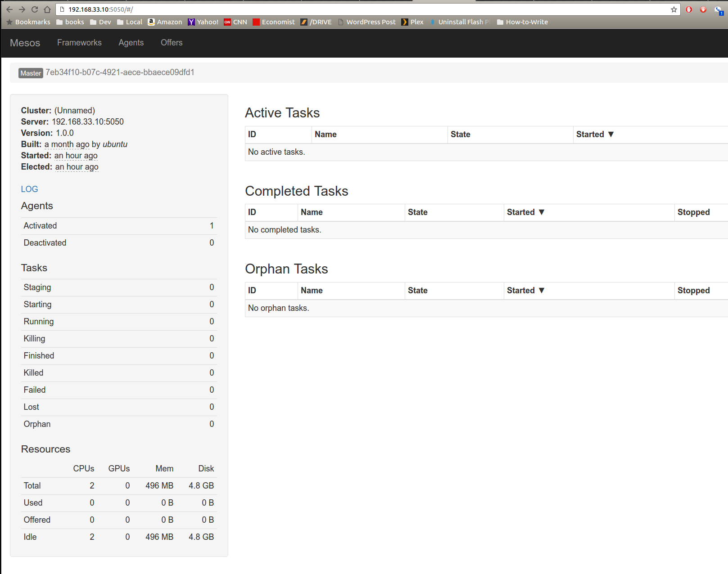Screen dimensions: 728x574
Task: Bookmark page using star icon
Action: pos(674,9)
